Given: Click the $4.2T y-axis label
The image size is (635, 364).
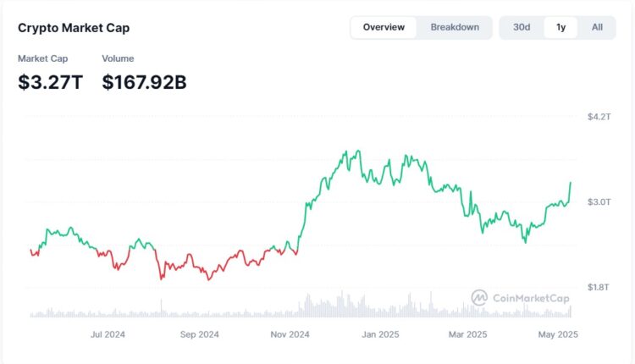Looking at the screenshot, I should 599,116.
